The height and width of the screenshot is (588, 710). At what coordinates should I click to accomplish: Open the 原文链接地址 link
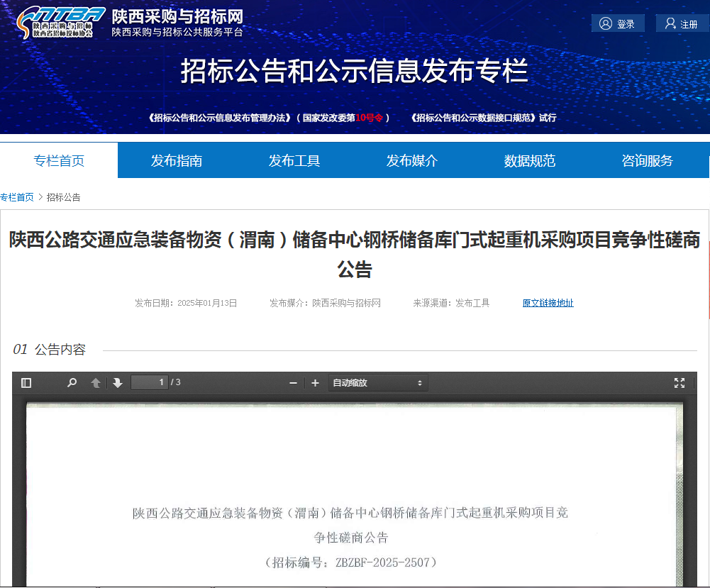548,303
